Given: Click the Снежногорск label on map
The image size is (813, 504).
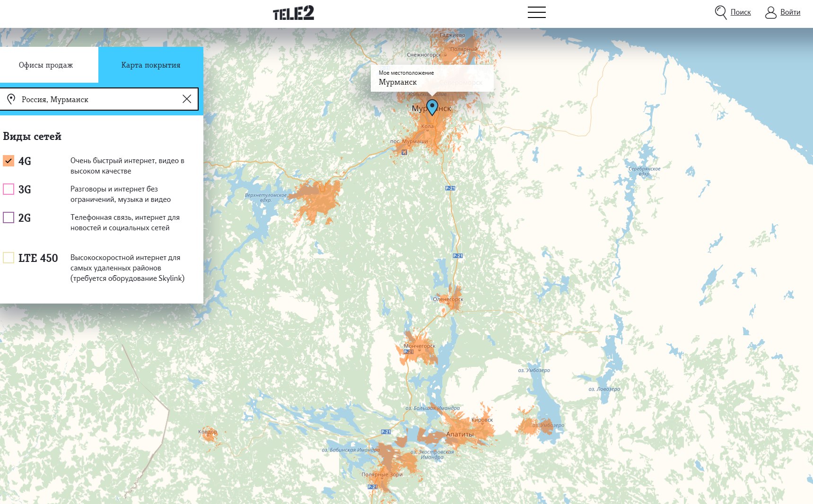Looking at the screenshot, I should [x=424, y=55].
